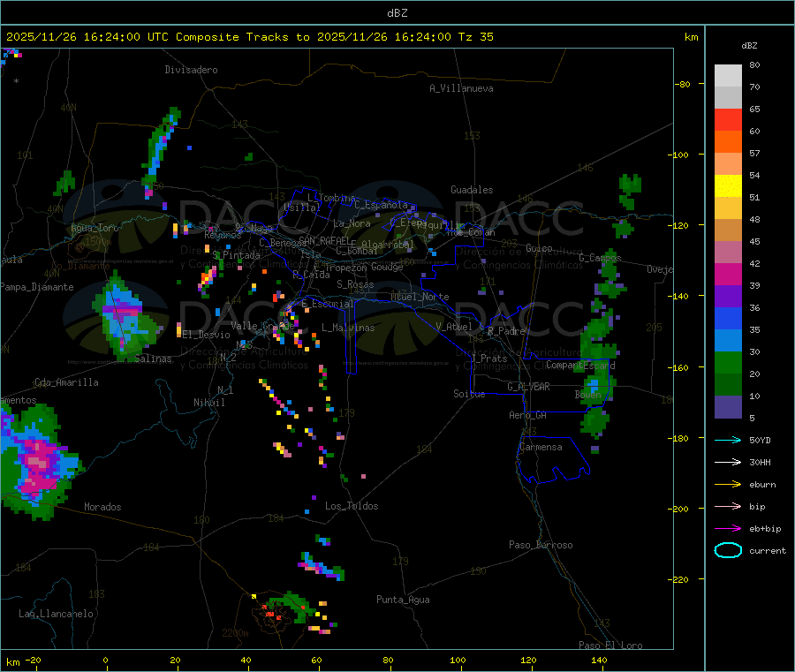795x672 pixels.
Task: Click the -220 tick on vertical km axis
Action: tap(678, 579)
